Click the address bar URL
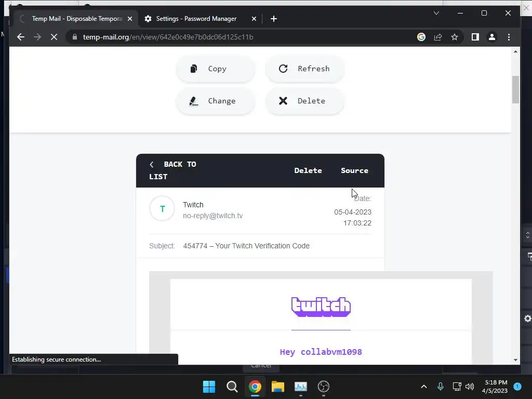The width and height of the screenshot is (532, 399). [168, 37]
